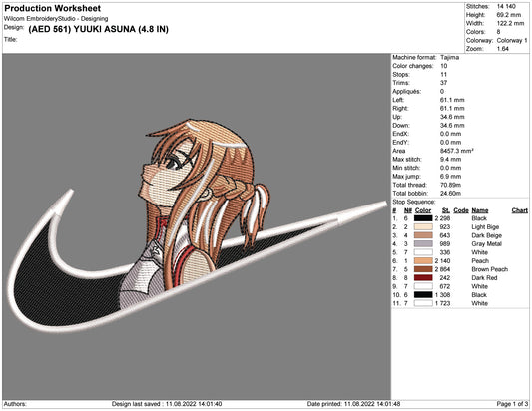
Task: Click the Page 1 of 3 indicator
Action: click(512, 404)
